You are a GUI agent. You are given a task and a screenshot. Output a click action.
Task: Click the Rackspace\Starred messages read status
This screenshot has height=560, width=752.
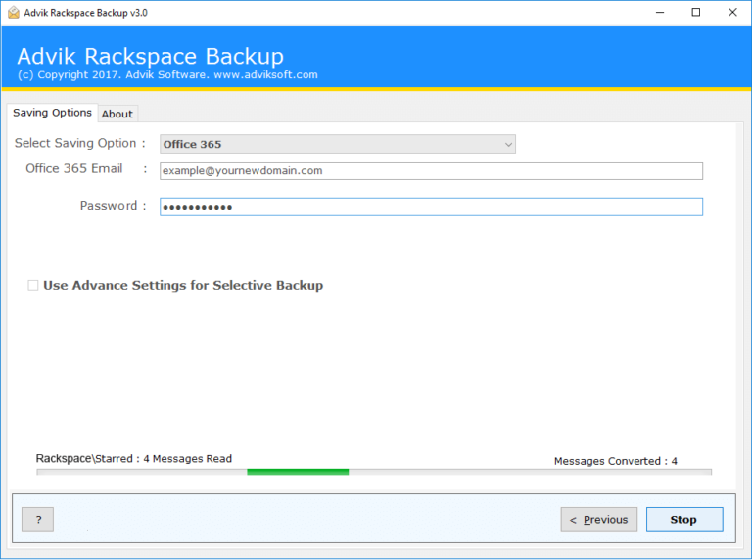[134, 459]
